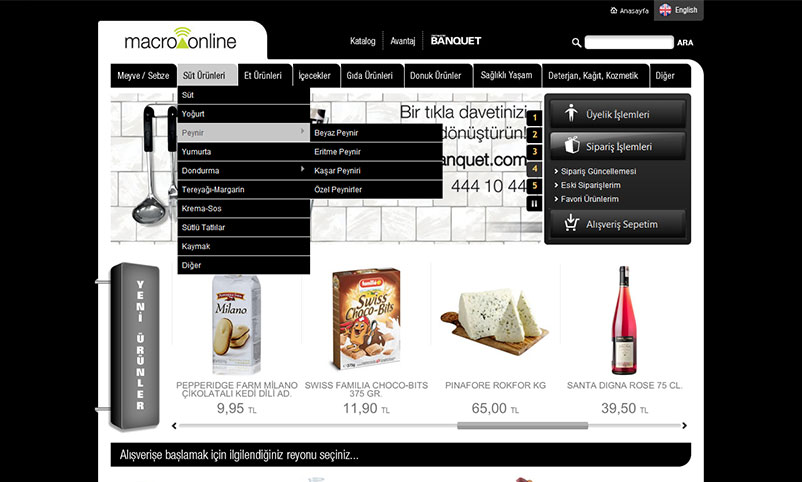This screenshot has height=482, width=802.
Task: Click the PINAFORE ROKFOR KG product title
Action: coord(495,385)
